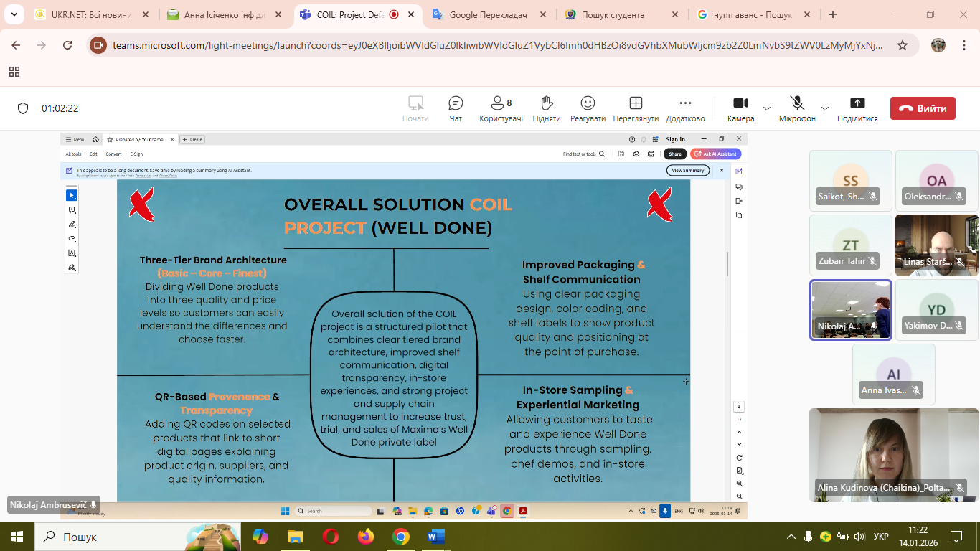Expand the microphone options dropdown arrow
This screenshot has width=980, height=551.
pos(825,109)
